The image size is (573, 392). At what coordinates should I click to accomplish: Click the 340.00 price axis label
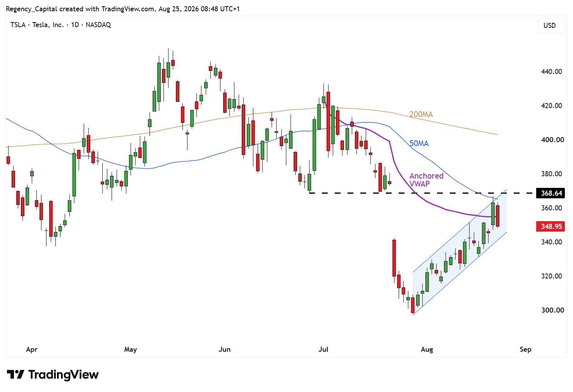(551, 242)
